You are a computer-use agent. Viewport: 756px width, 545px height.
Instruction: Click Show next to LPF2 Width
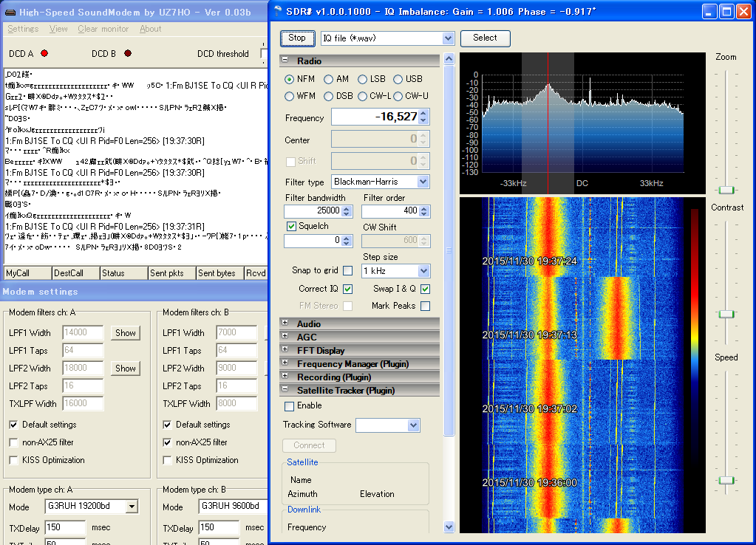pyautogui.click(x=126, y=369)
